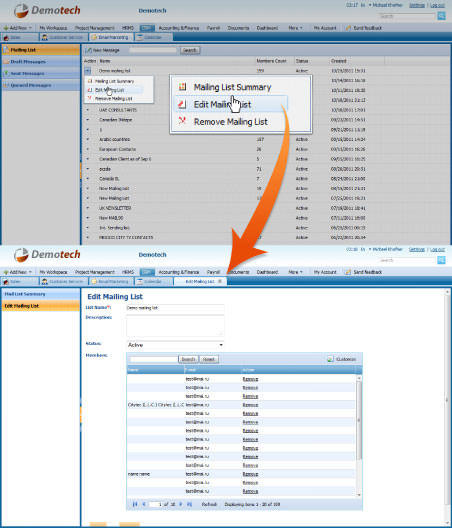452x528 pixels.
Task: Click the members search input field
Action: [154, 359]
